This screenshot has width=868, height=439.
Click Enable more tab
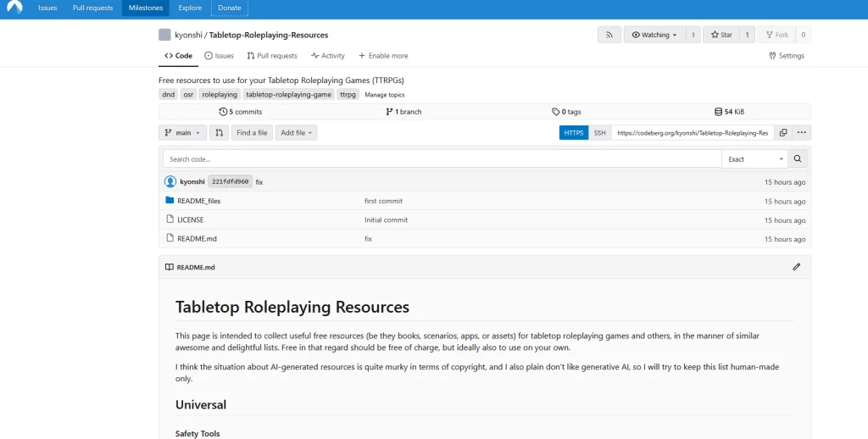pos(383,56)
